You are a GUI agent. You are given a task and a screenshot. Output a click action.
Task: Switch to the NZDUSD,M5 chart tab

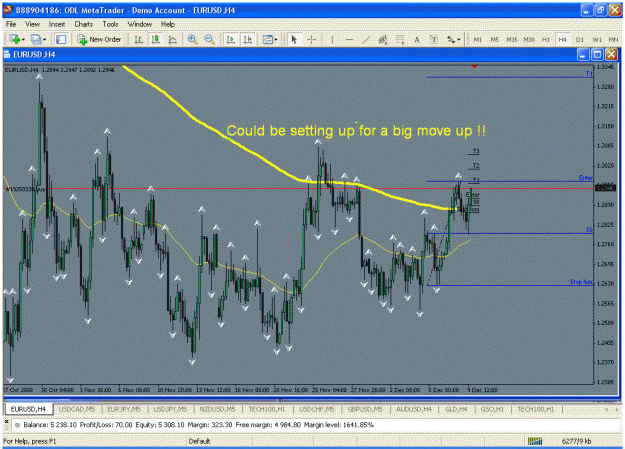tap(217, 409)
